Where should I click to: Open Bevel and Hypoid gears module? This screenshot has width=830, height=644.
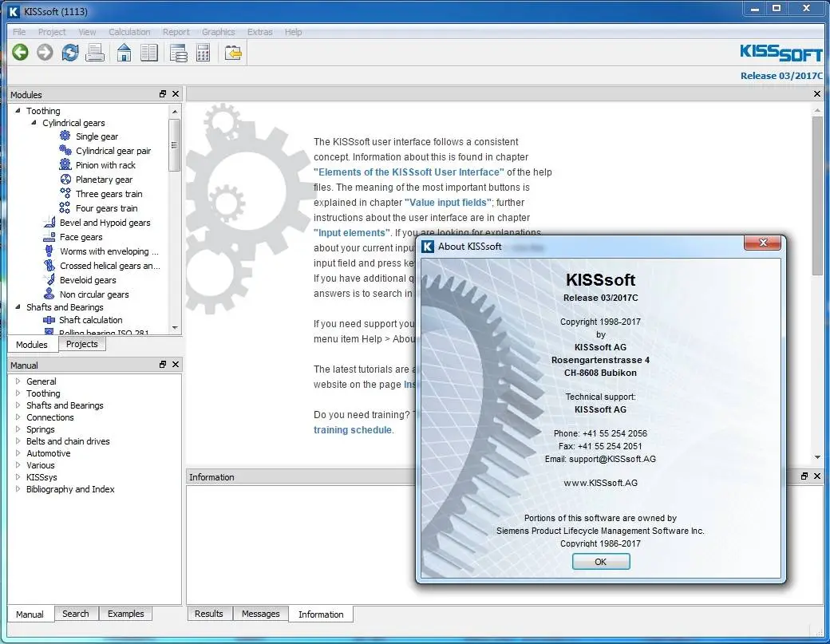click(x=105, y=223)
